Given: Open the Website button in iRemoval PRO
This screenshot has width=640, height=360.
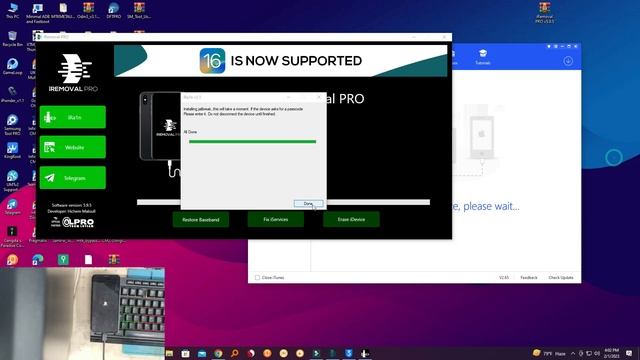Looking at the screenshot, I should [73, 147].
